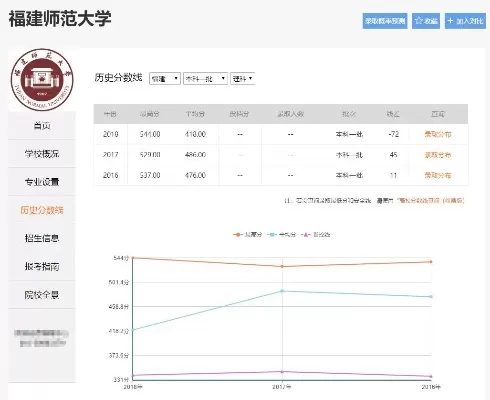Go to 首页 in the sidebar
The image size is (490, 400).
42,126
